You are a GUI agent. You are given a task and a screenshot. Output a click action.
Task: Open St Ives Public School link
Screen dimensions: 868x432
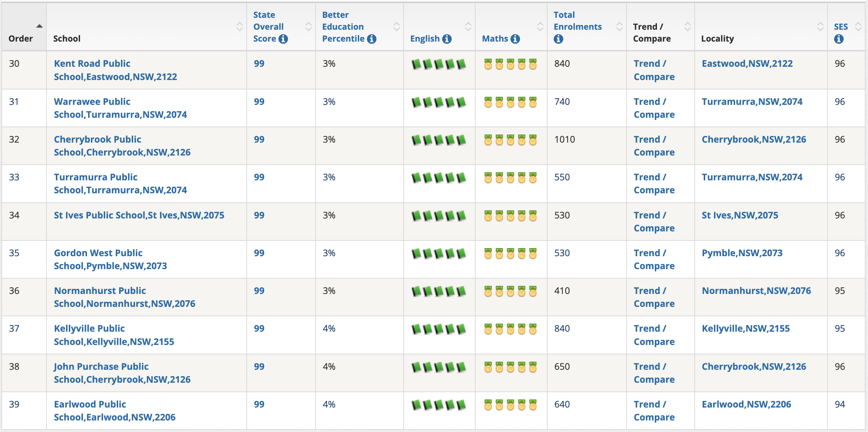139,215
